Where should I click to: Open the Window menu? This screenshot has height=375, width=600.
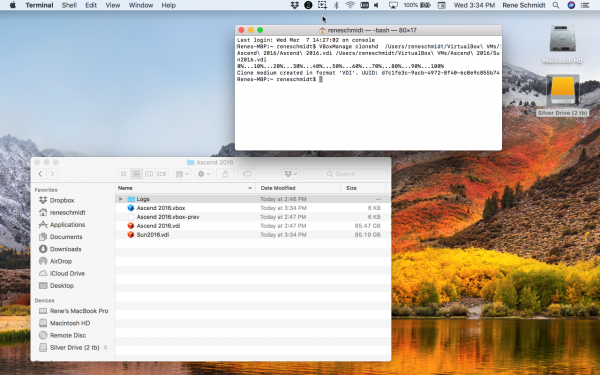point(141,5)
